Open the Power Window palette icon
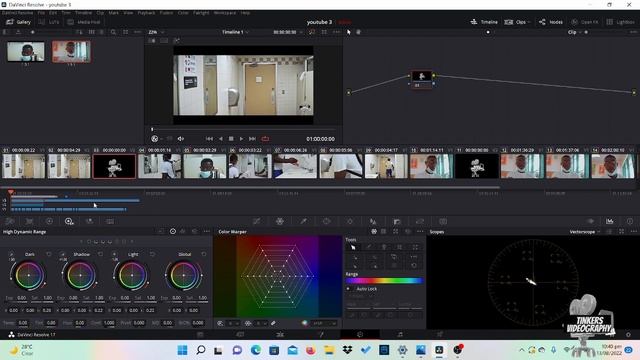 327,221
